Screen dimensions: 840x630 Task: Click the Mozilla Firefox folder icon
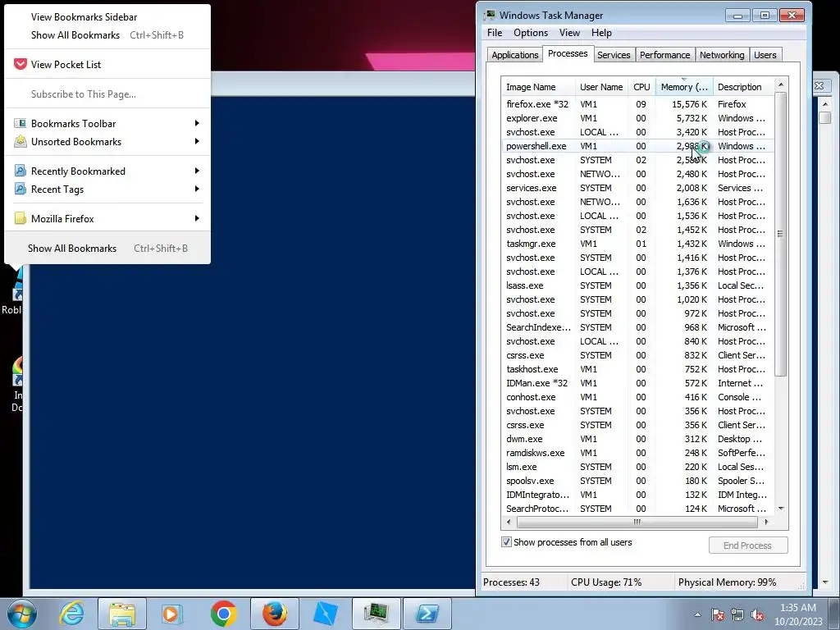click(21, 218)
